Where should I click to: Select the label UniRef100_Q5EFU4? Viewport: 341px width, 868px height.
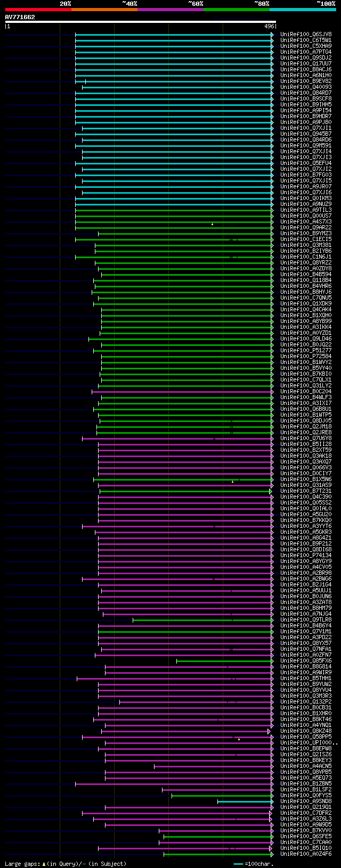pos(306,163)
